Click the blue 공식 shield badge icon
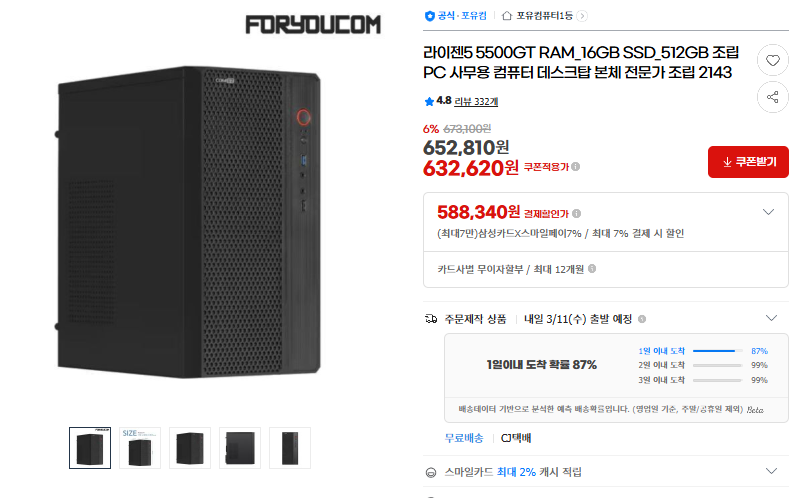This screenshot has height=498, width=810. tap(430, 16)
